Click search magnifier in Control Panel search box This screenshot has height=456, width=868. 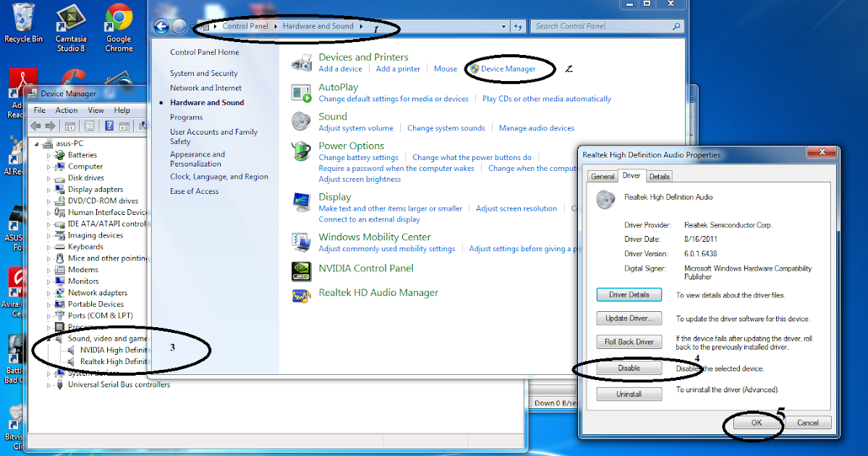pos(676,26)
